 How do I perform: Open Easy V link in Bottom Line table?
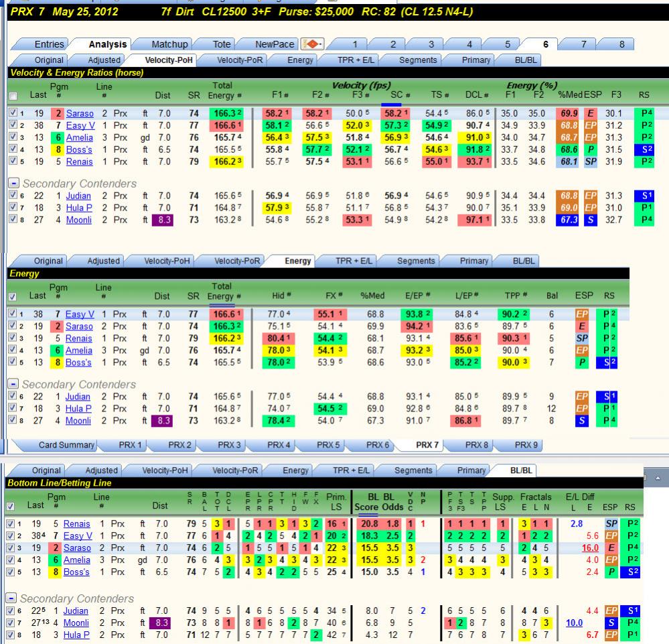pyautogui.click(x=78, y=535)
